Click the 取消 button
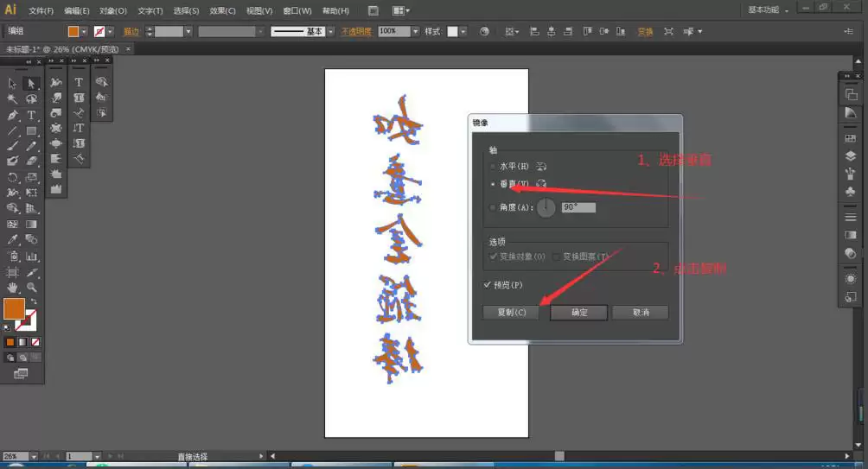 point(641,313)
